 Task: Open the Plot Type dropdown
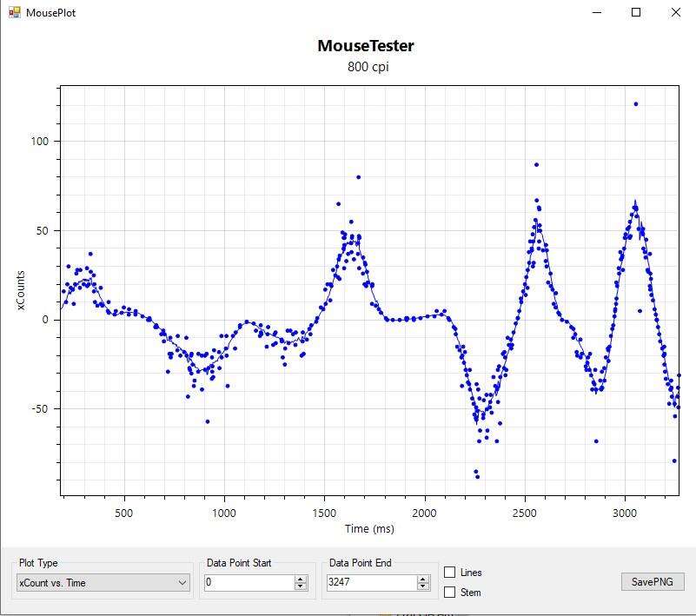point(103,583)
